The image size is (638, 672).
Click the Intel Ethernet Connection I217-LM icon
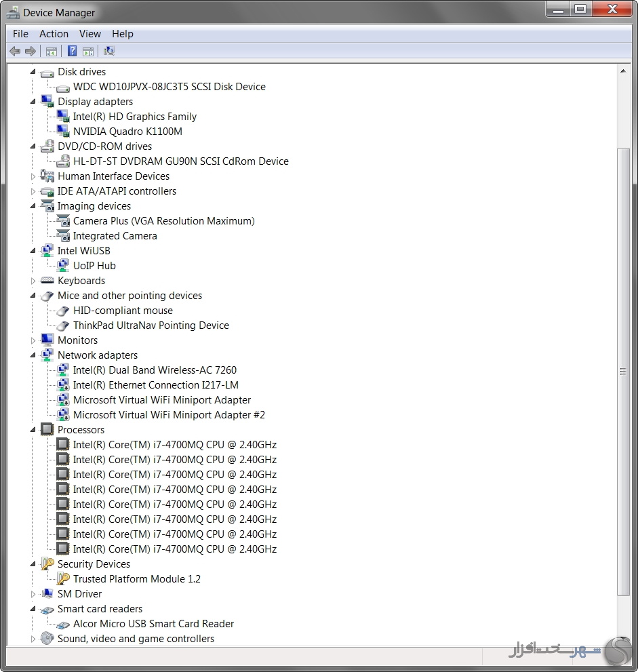pyautogui.click(x=62, y=385)
